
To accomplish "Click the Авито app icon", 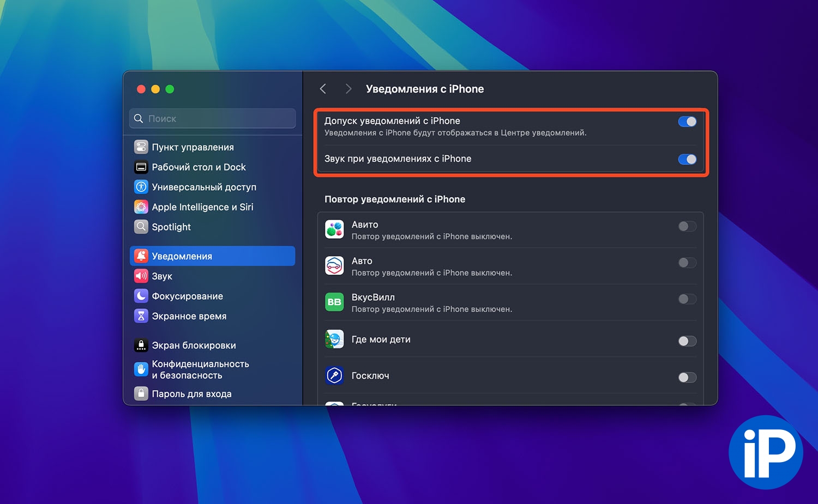I will 334,230.
